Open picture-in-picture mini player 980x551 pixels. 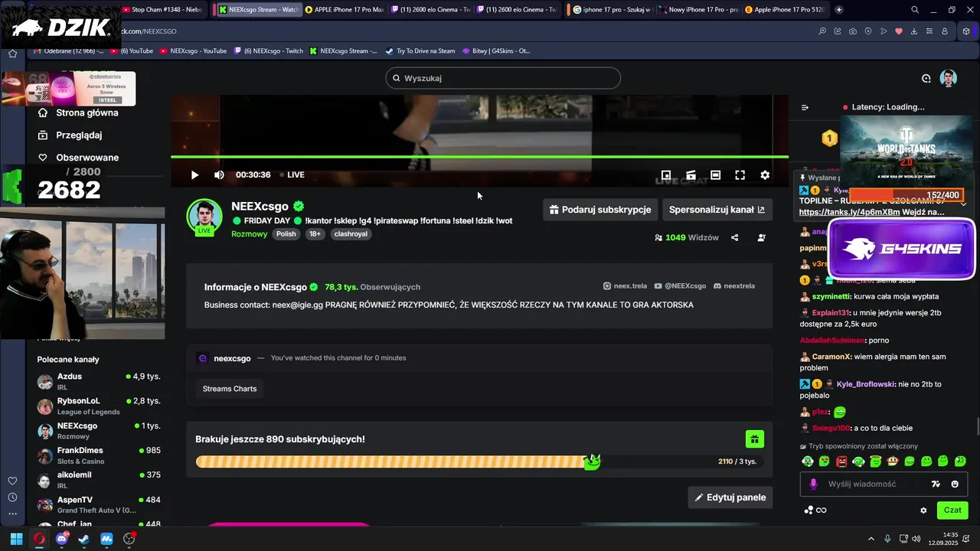(666, 175)
